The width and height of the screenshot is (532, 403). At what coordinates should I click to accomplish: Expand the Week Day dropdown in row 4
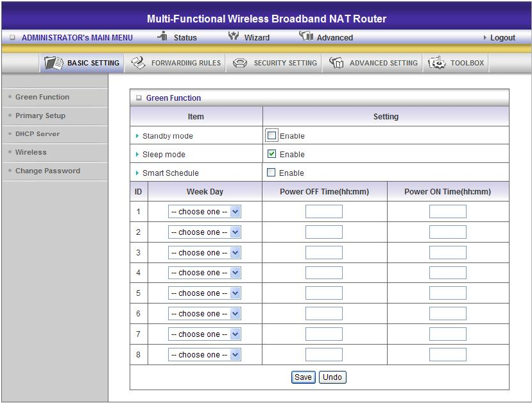click(x=204, y=273)
